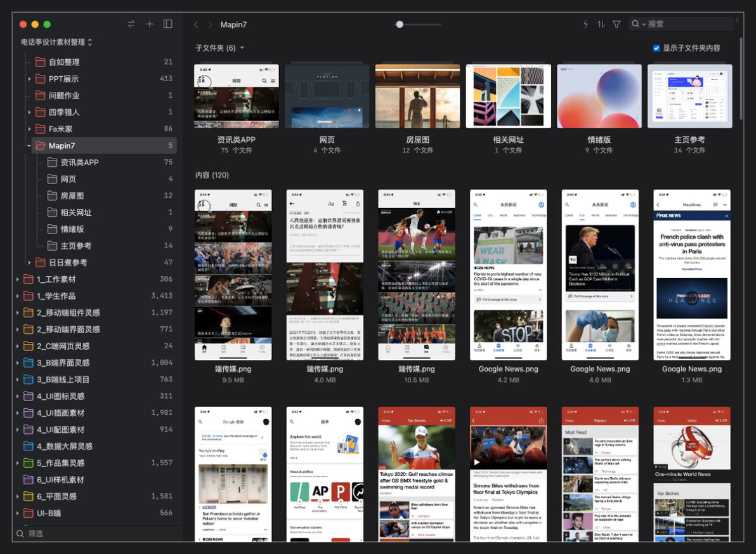This screenshot has height=554, width=756.
Task: Toggle the sidebar layout icon
Action: click(x=168, y=23)
